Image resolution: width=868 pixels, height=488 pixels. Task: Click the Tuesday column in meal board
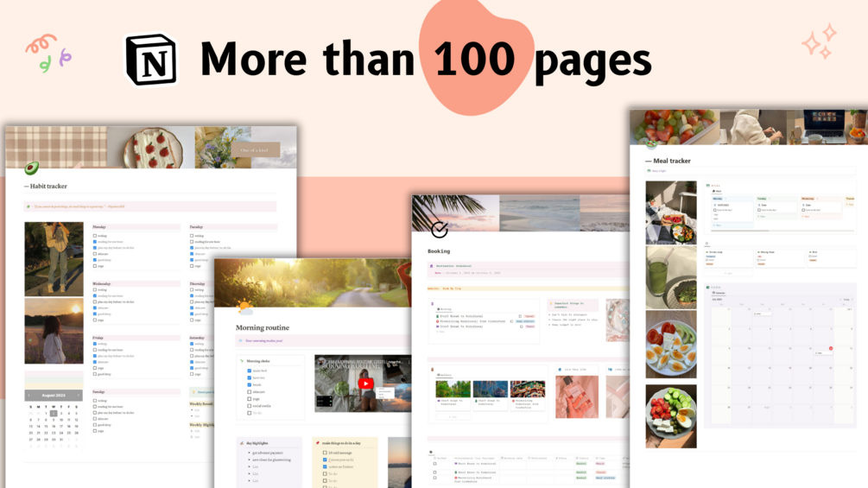click(776, 209)
